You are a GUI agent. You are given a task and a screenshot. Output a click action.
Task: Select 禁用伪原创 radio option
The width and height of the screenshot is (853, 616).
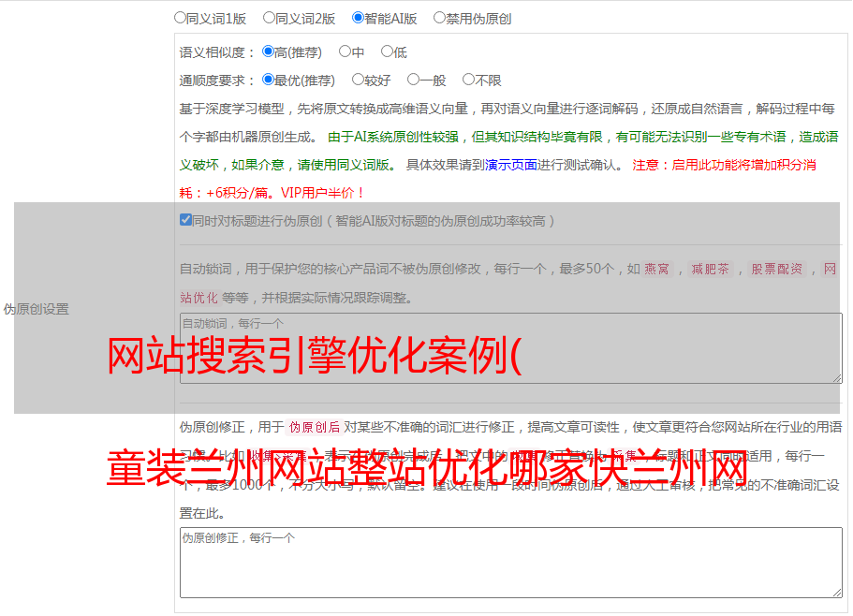(439, 18)
